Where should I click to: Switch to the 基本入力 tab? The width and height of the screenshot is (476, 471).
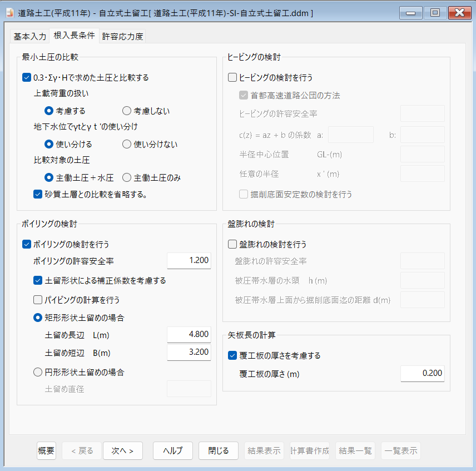pos(29,37)
